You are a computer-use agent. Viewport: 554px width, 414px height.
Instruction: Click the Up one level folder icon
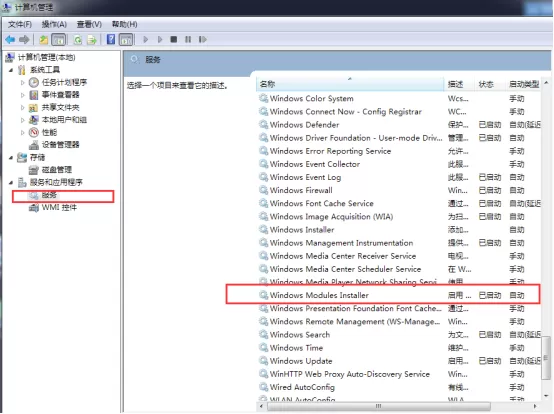[x=43, y=40]
